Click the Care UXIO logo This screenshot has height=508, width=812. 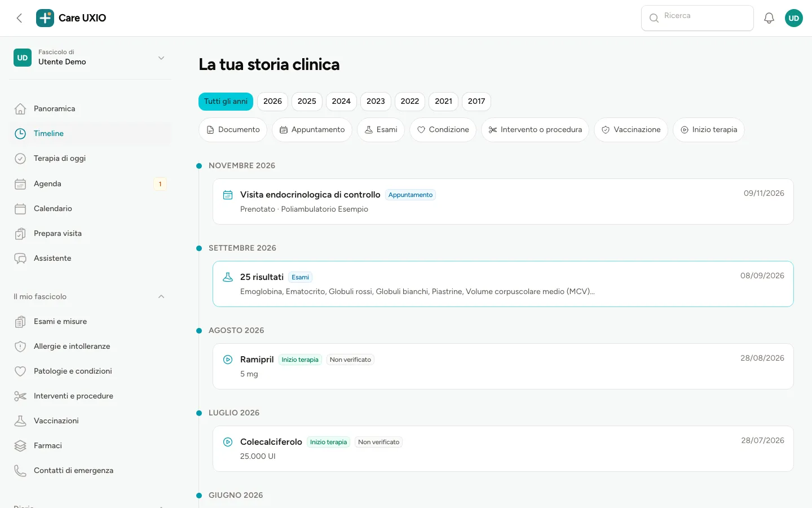click(71, 18)
